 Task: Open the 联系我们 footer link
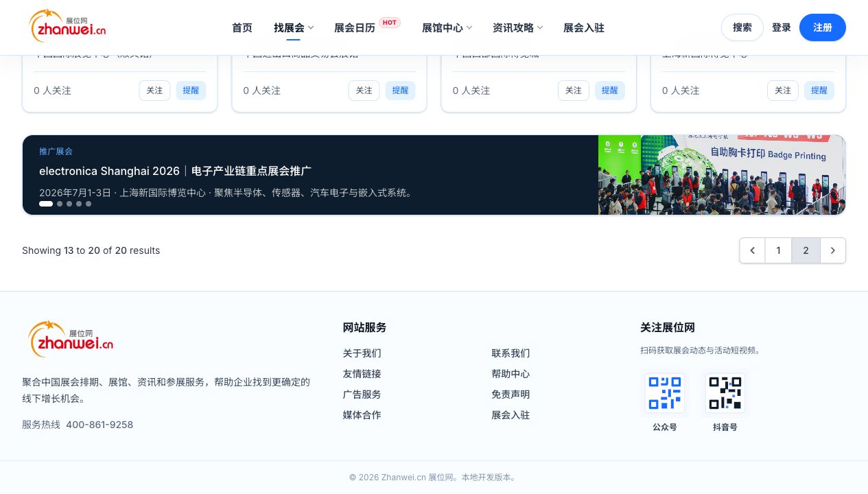pos(511,353)
